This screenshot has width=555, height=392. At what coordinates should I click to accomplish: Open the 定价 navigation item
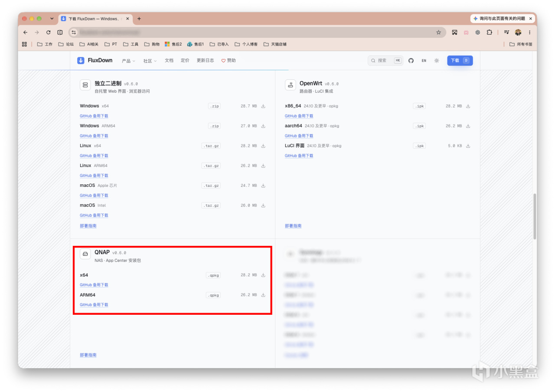click(x=185, y=60)
